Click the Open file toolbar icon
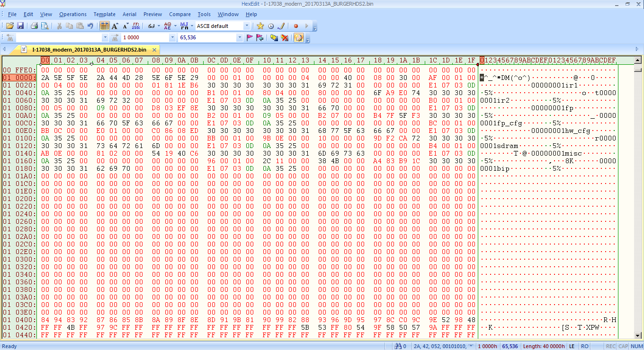This screenshot has width=644, height=350. [x=10, y=26]
